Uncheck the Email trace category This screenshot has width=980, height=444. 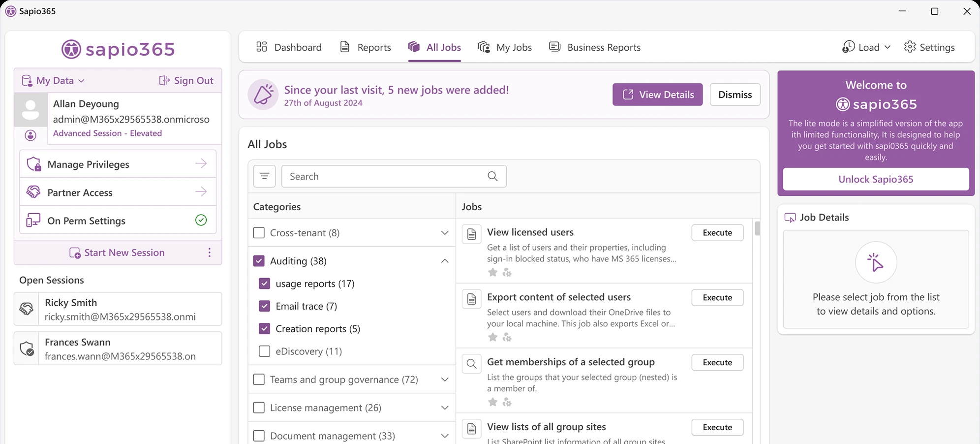(264, 306)
